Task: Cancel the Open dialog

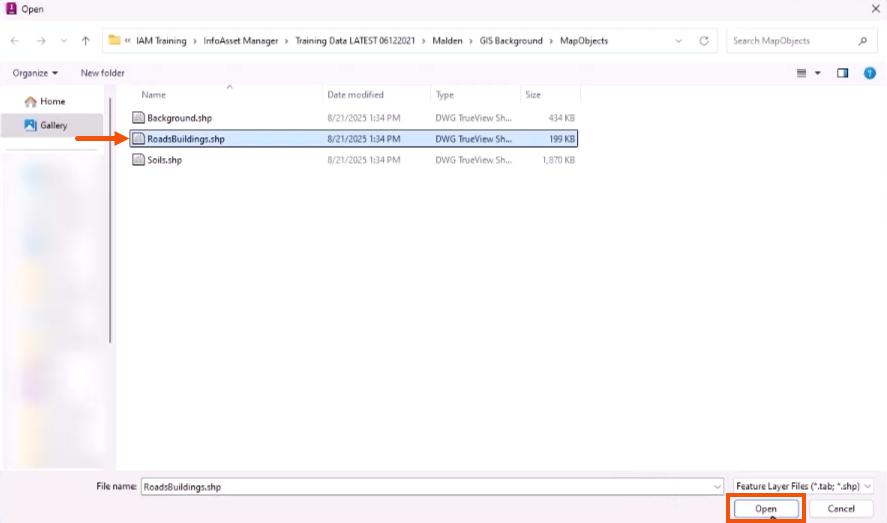Action: click(841, 509)
